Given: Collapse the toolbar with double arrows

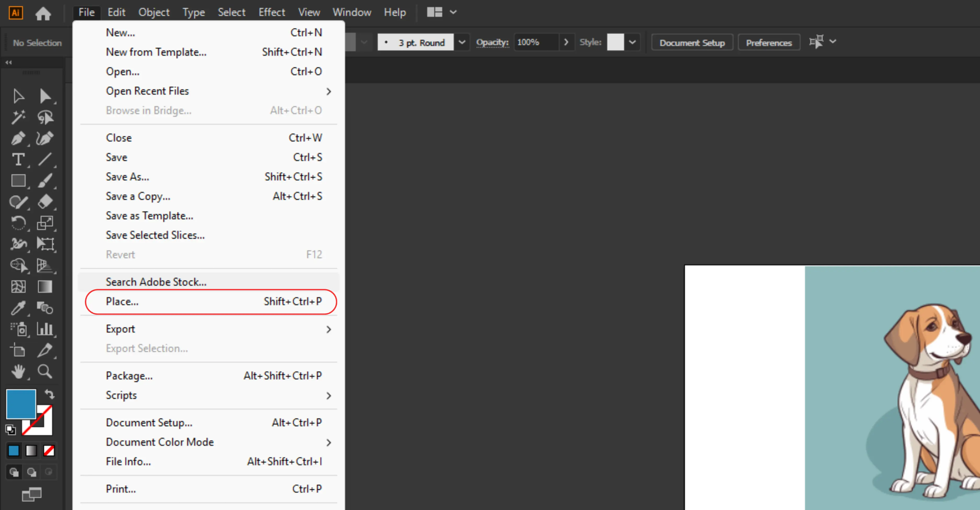Looking at the screenshot, I should 8,63.
